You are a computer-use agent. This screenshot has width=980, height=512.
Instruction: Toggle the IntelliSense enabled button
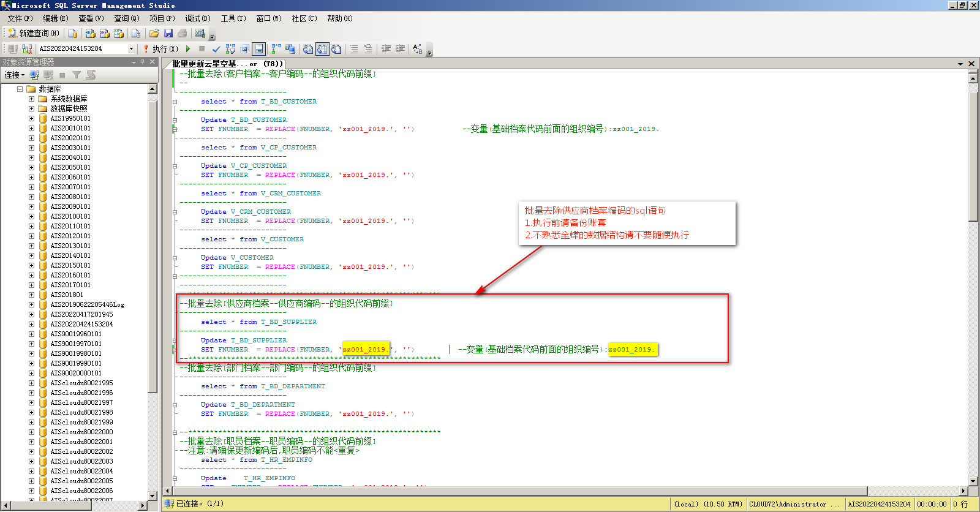tap(259, 49)
